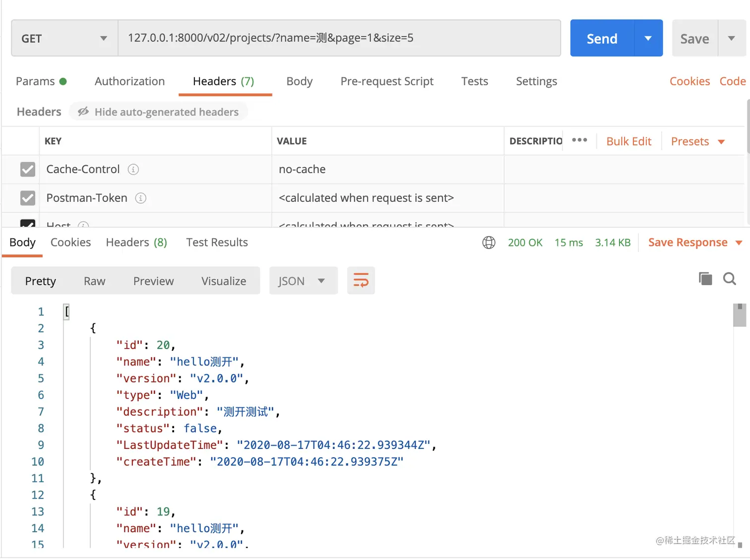Open the Pre-request Script tab
This screenshot has width=750, height=560.
(x=386, y=81)
